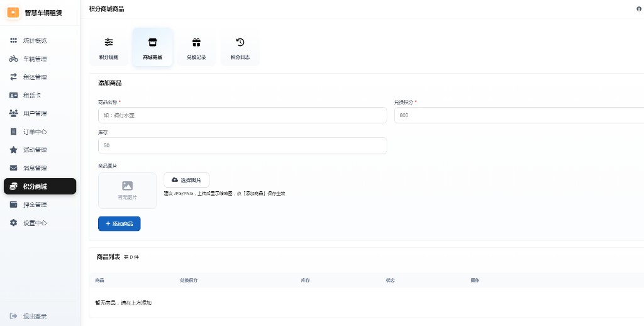Switch to the 积分日志 tab
Image resolution: width=644 pixels, height=326 pixels.
[240, 47]
